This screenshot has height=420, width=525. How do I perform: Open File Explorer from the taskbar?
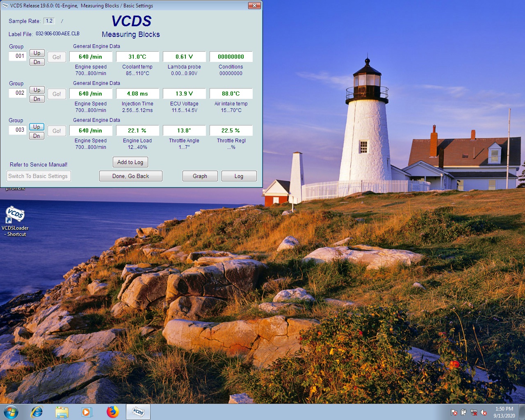pos(62,412)
